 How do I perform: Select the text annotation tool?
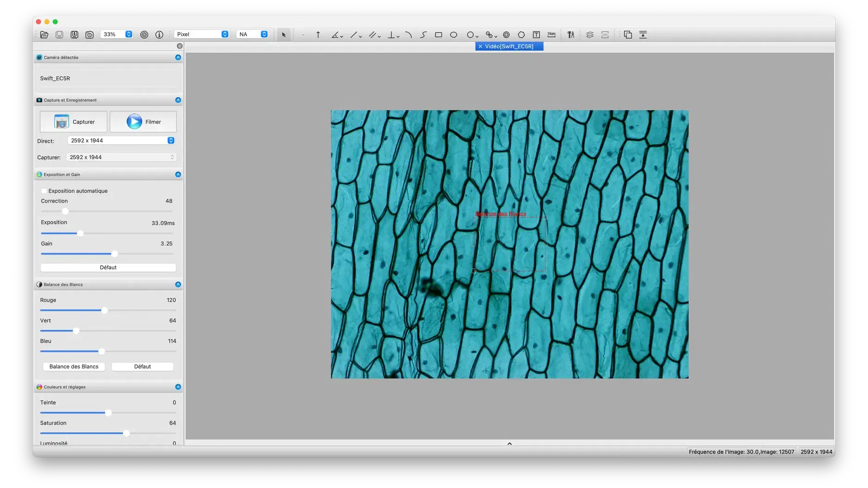(536, 35)
